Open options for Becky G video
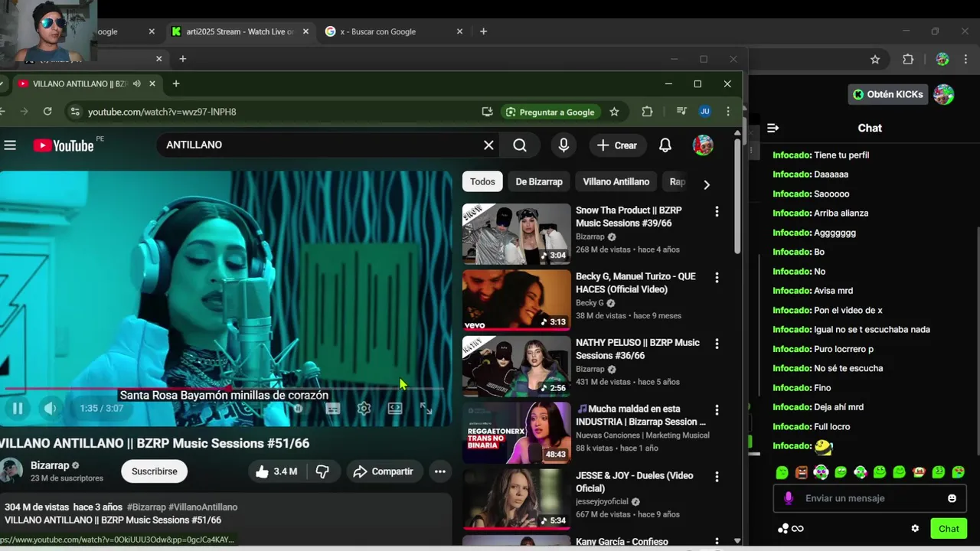 click(x=717, y=278)
